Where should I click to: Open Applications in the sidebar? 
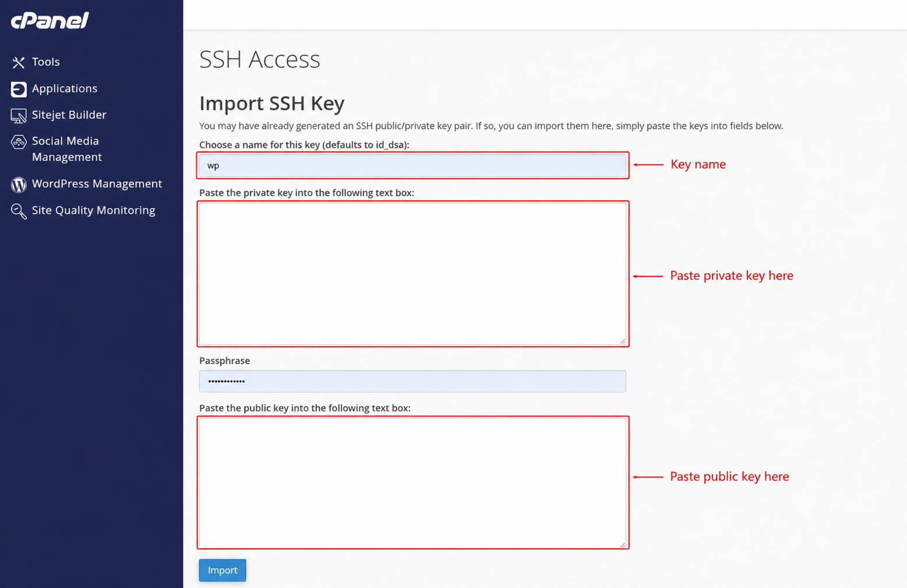coord(65,88)
